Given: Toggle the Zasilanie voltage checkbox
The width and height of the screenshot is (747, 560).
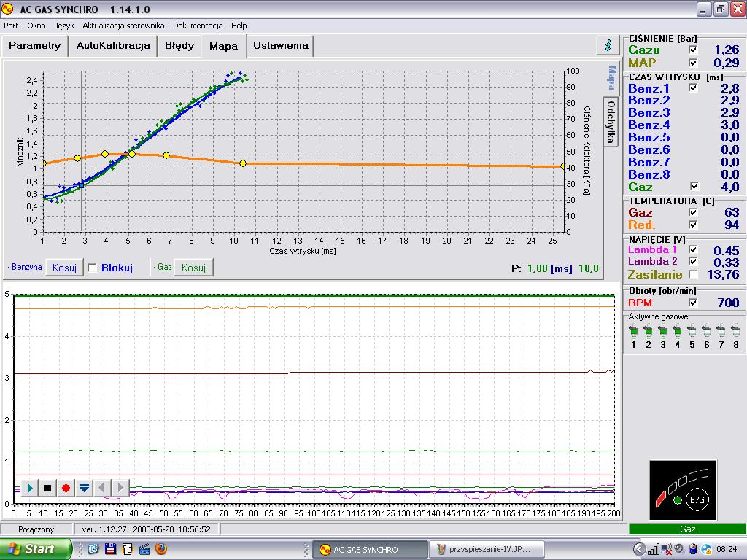Looking at the screenshot, I should (693, 274).
